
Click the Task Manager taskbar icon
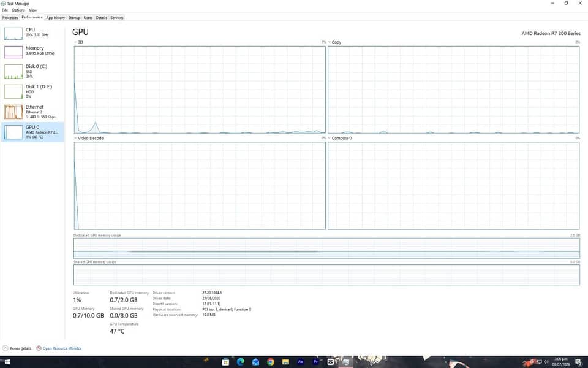[x=345, y=362]
